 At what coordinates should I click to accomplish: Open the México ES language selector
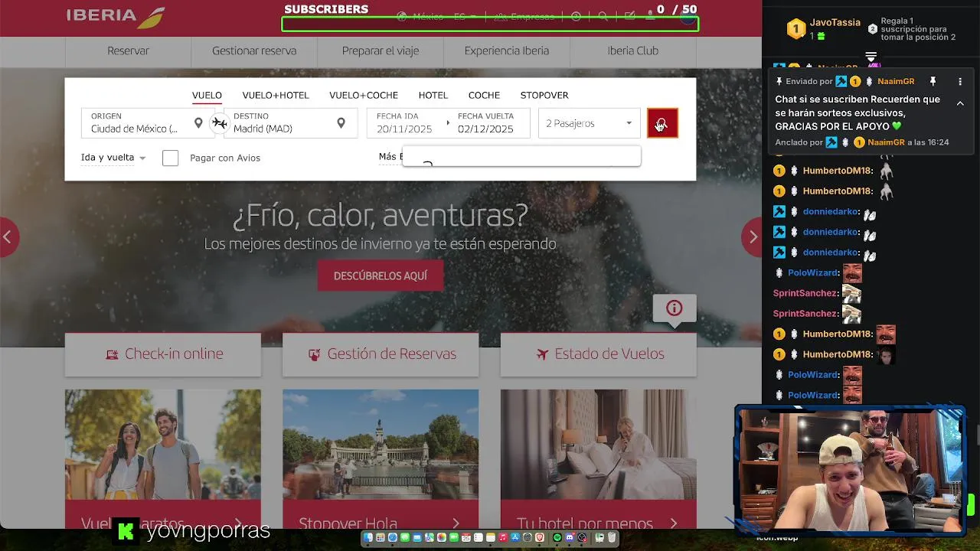pos(437,16)
